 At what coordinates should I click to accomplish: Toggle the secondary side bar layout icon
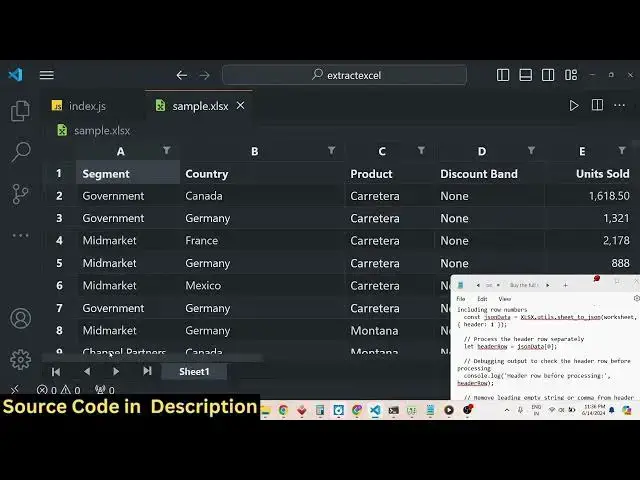point(548,75)
